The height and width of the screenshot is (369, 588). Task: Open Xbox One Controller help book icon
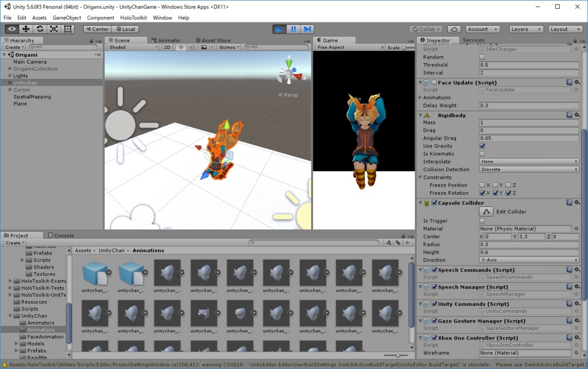(569, 337)
